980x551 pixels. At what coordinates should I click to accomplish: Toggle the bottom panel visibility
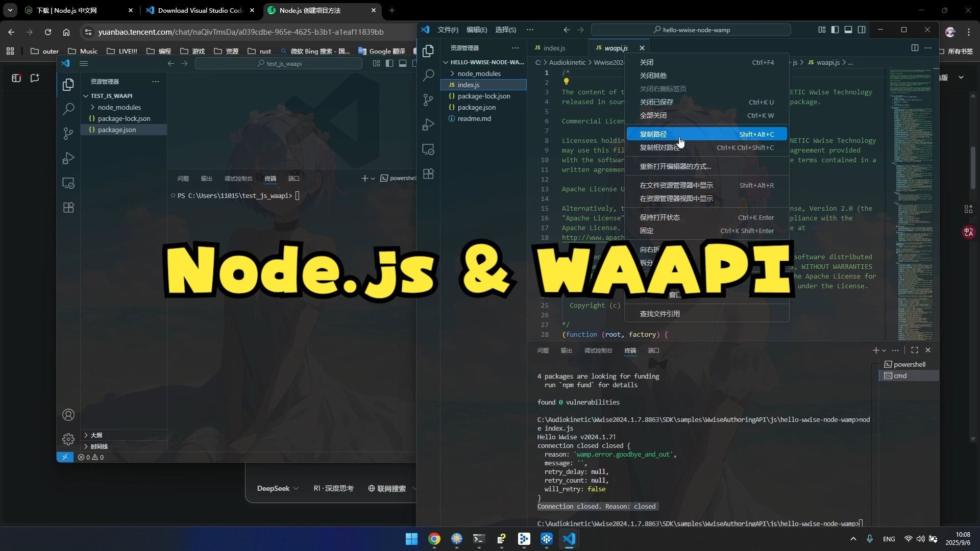click(x=848, y=30)
